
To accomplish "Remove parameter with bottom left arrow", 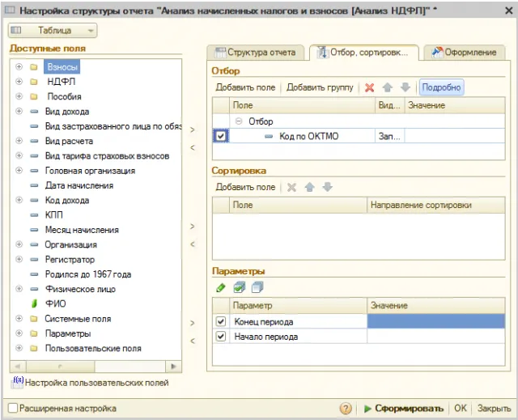I will (193, 341).
